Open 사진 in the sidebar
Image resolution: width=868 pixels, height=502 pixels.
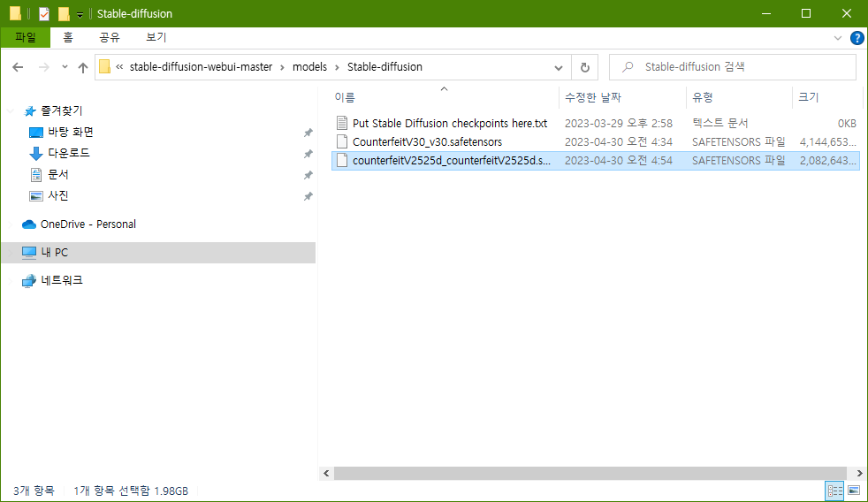(58, 195)
